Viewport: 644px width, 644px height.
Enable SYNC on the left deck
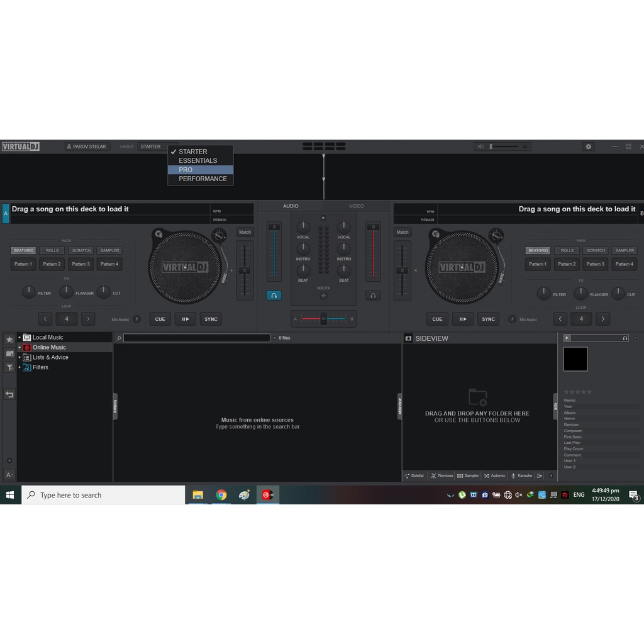tap(211, 319)
